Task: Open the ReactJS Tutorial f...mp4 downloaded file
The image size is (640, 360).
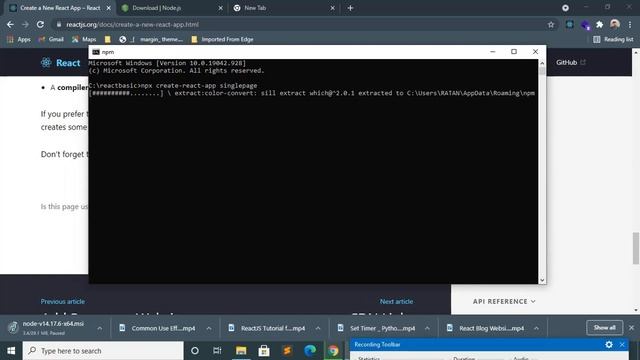Action: (267, 328)
